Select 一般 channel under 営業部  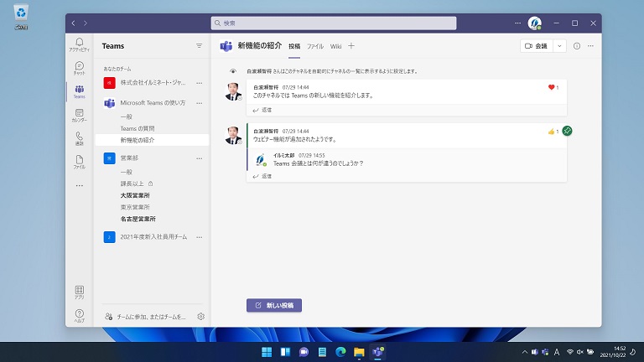126,172
